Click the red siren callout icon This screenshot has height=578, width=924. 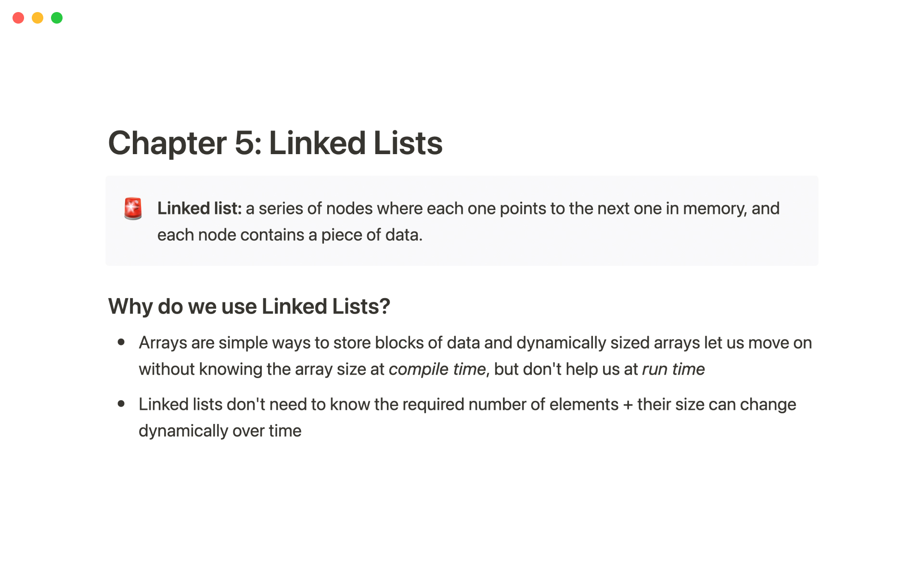pos(133,209)
